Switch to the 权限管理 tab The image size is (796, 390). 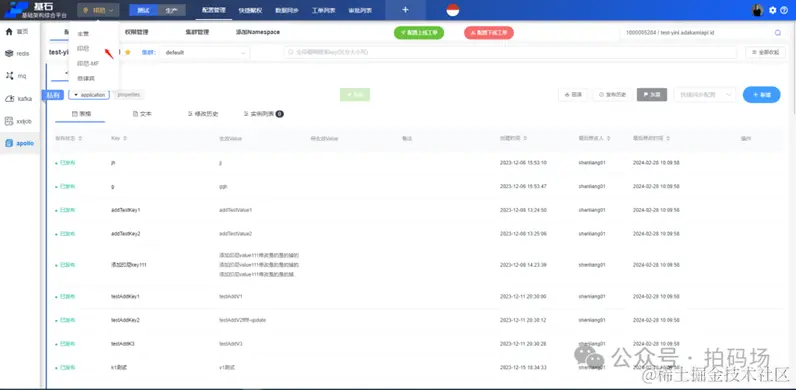coord(137,32)
